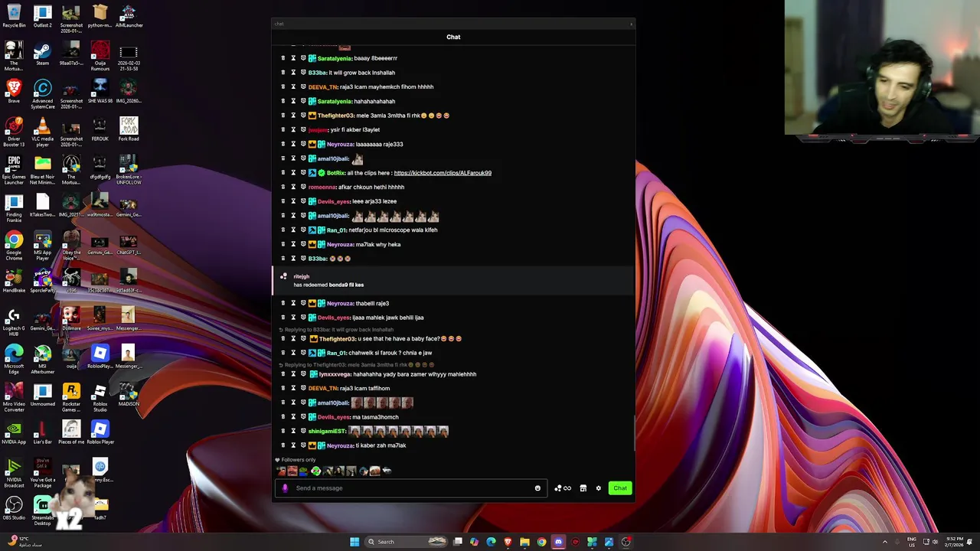
Task: Click username BotRix on clips message
Action: click(x=335, y=173)
